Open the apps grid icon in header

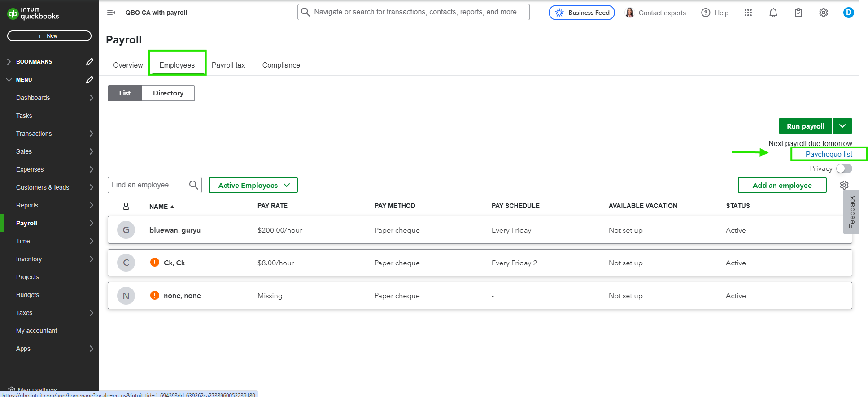click(748, 13)
